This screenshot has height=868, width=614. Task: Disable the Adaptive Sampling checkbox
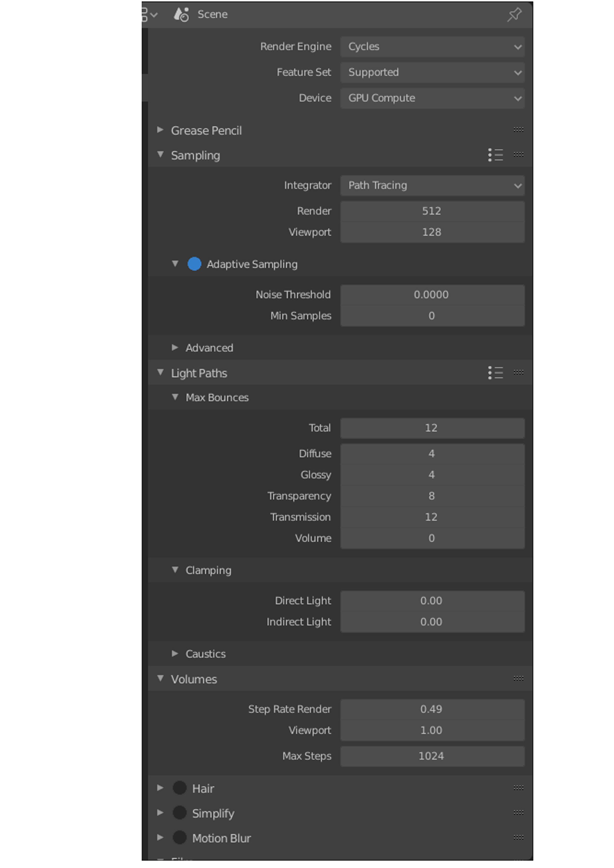point(194,264)
